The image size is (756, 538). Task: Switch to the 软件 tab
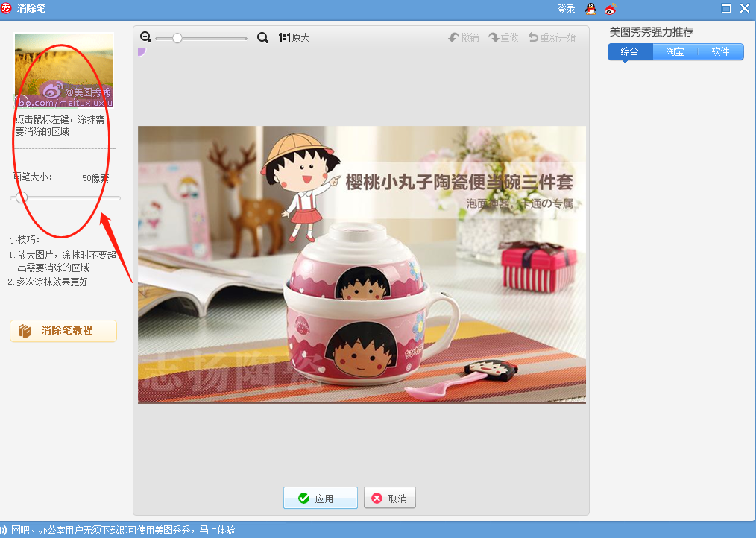[x=720, y=51]
